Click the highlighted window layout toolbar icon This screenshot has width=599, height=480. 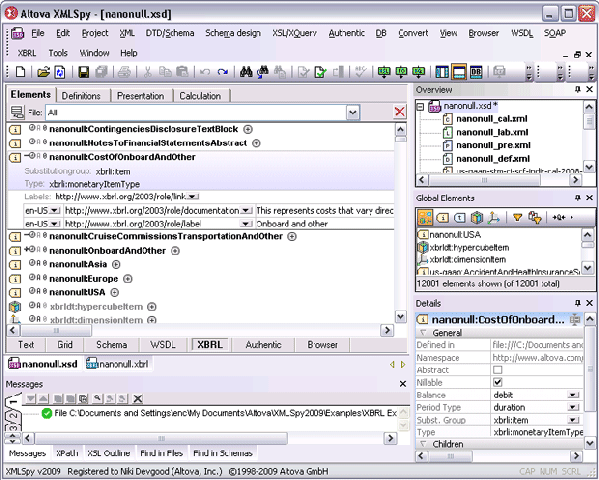[x=459, y=72]
